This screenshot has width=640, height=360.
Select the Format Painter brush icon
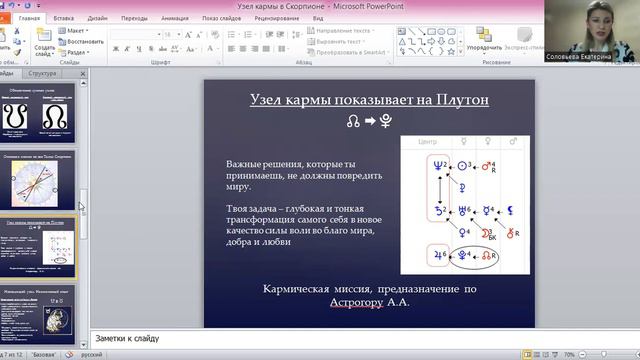(x=17, y=52)
